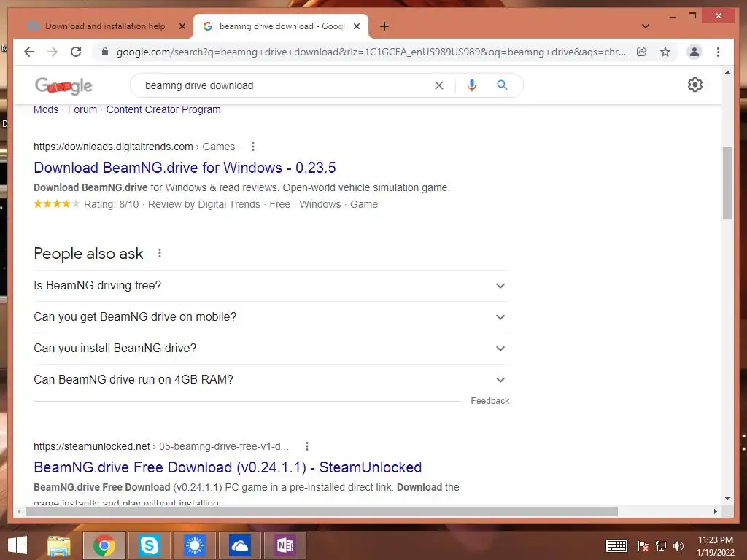The image size is (747, 560).
Task: Expand 'Can BeamNG drive run on 4GB RAM?'
Action: click(271, 380)
